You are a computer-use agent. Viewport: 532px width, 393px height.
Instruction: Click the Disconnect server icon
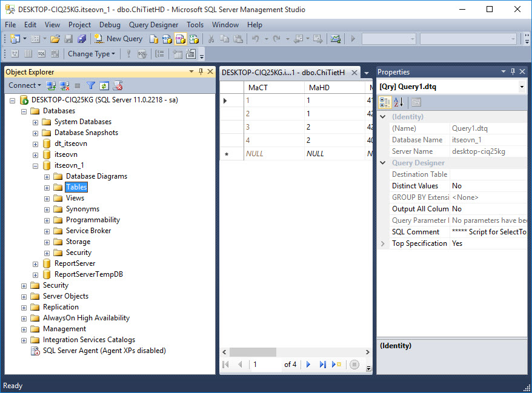coord(64,86)
